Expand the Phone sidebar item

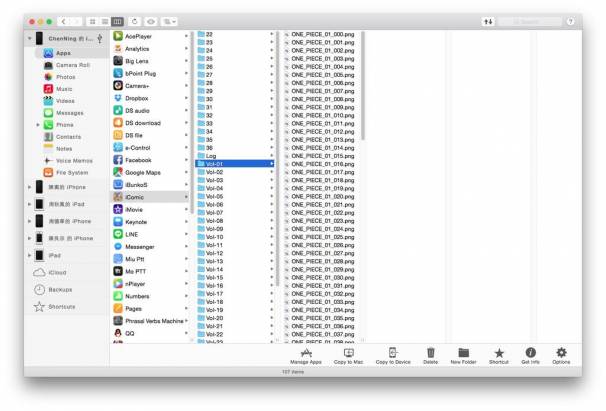[38, 125]
